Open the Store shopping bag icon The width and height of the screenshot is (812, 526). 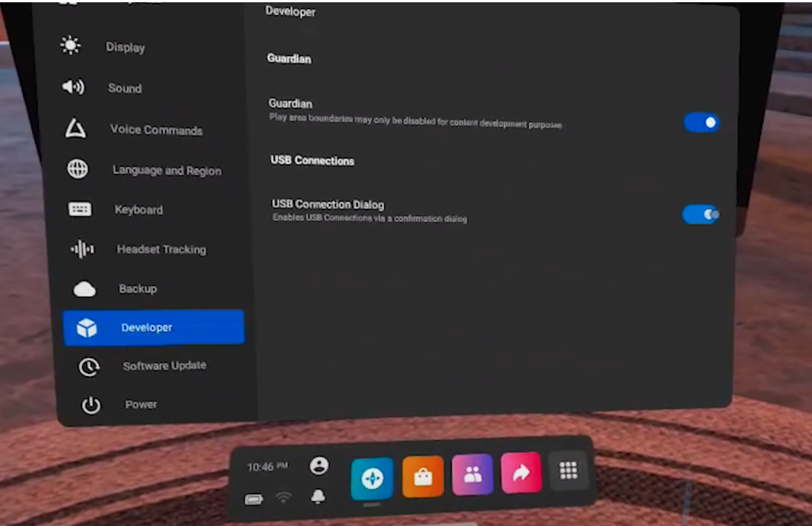[423, 477]
